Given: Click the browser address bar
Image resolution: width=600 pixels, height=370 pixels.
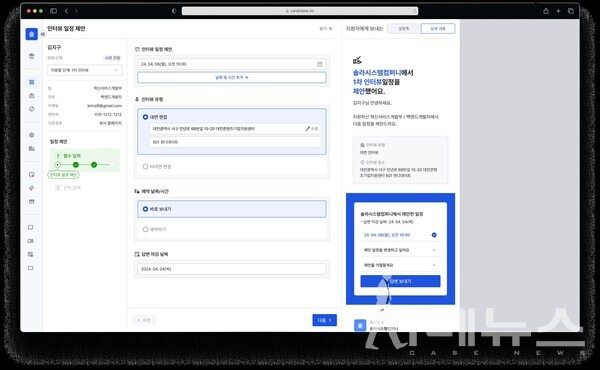Looking at the screenshot, I should (x=300, y=11).
